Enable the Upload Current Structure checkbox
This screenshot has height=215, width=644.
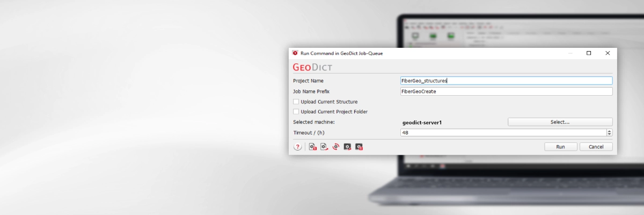[x=296, y=102]
